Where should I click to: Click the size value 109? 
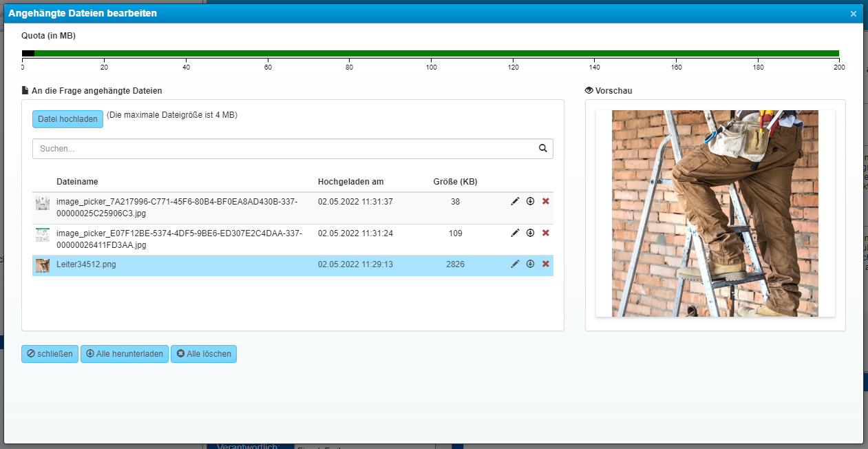point(455,233)
